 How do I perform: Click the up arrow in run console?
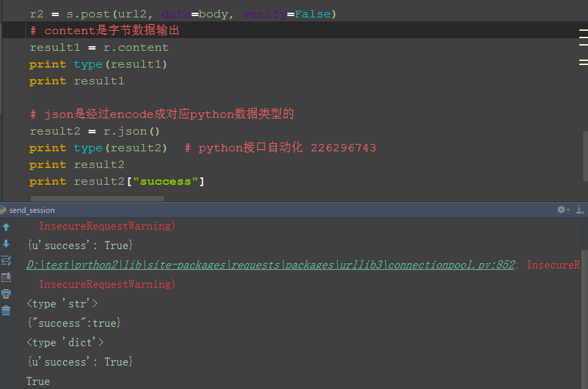coord(6,227)
